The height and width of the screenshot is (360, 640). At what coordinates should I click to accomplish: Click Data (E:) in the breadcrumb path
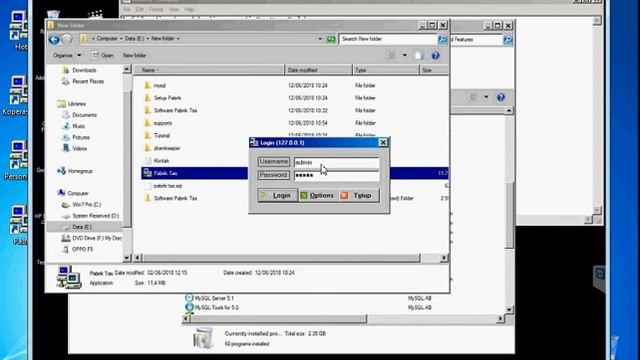pyautogui.click(x=134, y=38)
